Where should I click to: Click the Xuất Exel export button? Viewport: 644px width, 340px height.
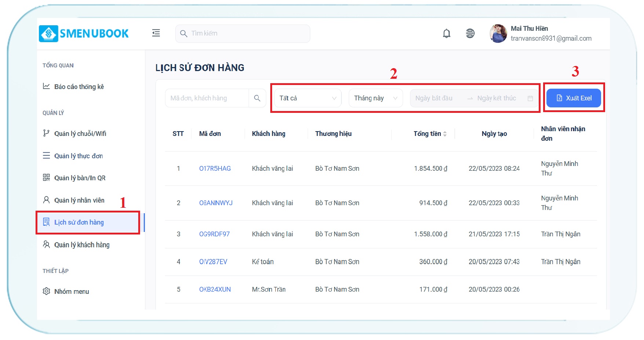tap(574, 98)
